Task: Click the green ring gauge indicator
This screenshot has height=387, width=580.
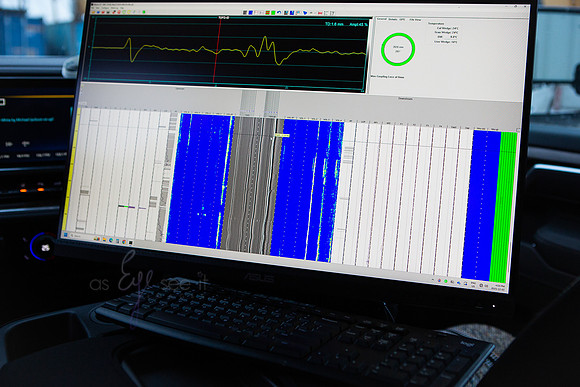Action: [398, 49]
